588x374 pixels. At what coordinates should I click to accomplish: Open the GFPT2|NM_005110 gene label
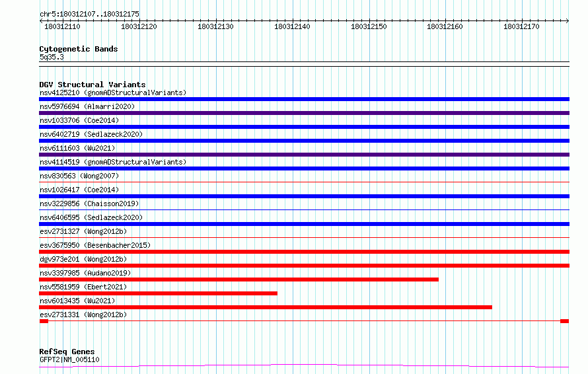tap(70, 359)
